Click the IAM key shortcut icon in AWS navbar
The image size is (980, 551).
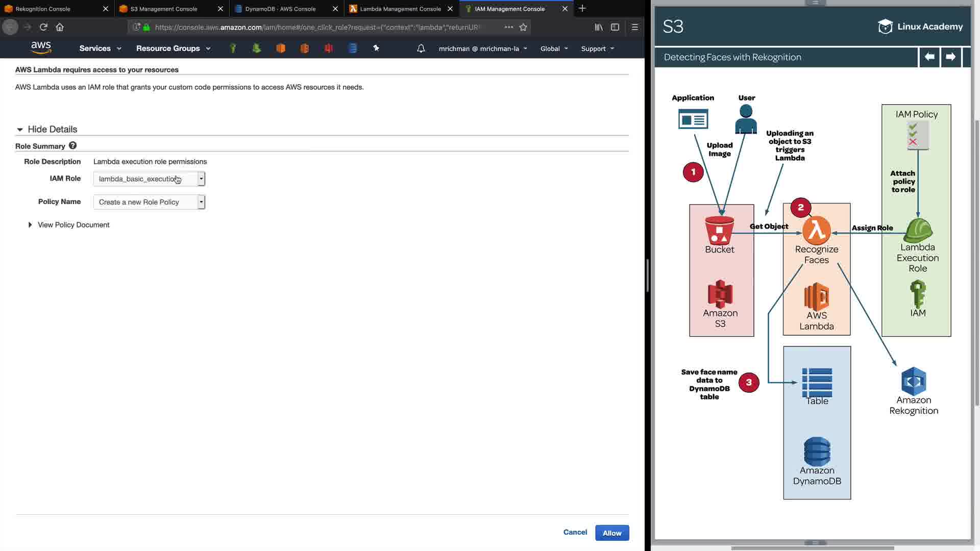[x=233, y=48]
